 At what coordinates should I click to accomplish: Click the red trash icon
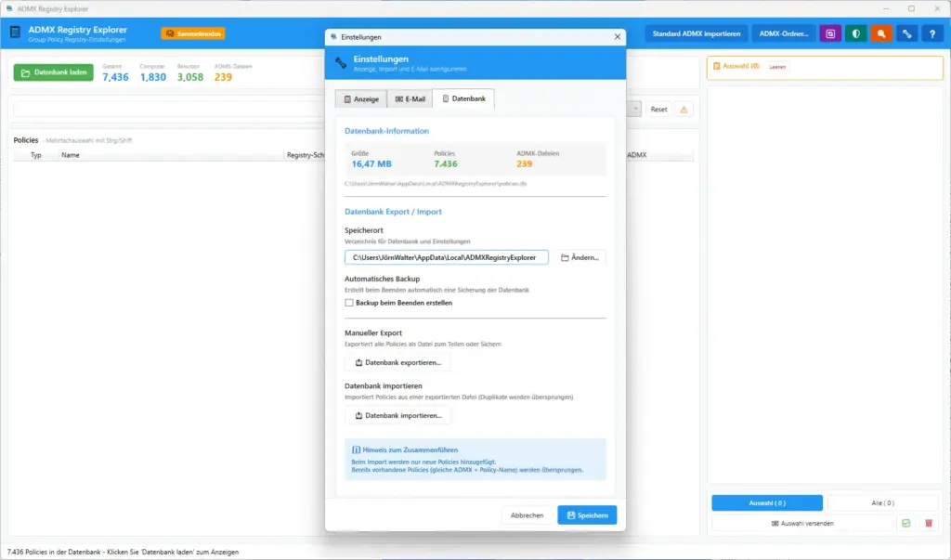pos(928,523)
